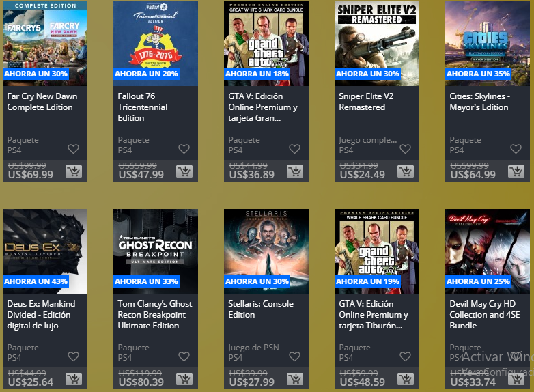Toggle heart on Cities: Skylines Mayor's Edition
The image size is (534, 392).
tap(516, 149)
